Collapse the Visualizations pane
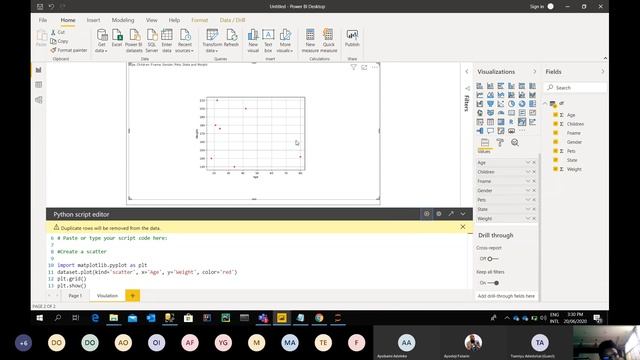 pyautogui.click(x=535, y=71)
